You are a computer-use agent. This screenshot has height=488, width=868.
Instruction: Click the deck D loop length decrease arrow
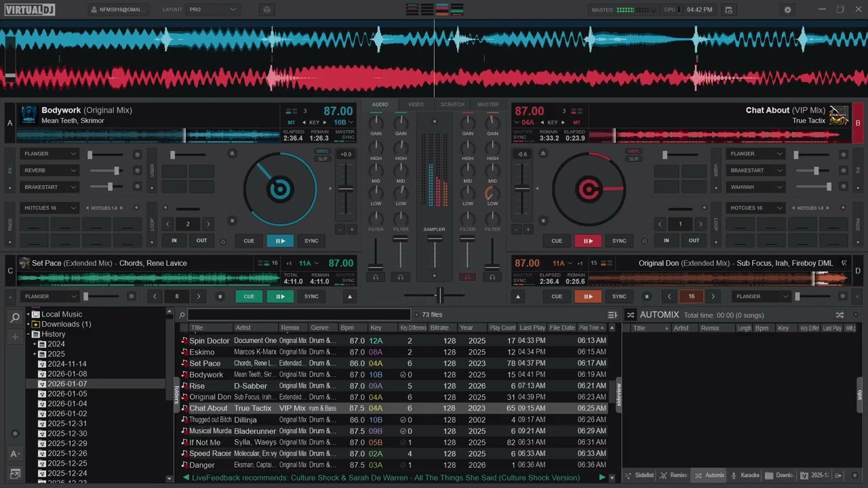pos(670,296)
